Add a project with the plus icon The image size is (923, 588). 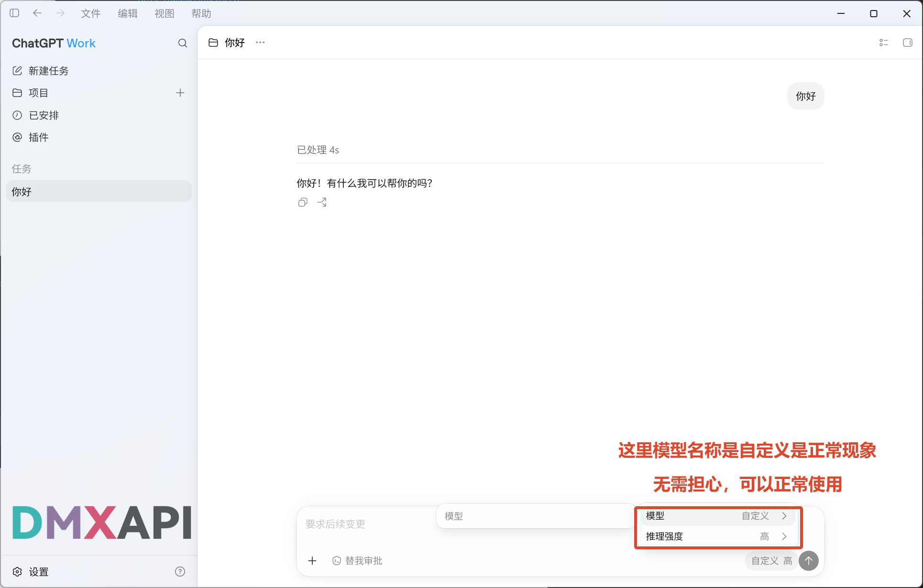(180, 93)
